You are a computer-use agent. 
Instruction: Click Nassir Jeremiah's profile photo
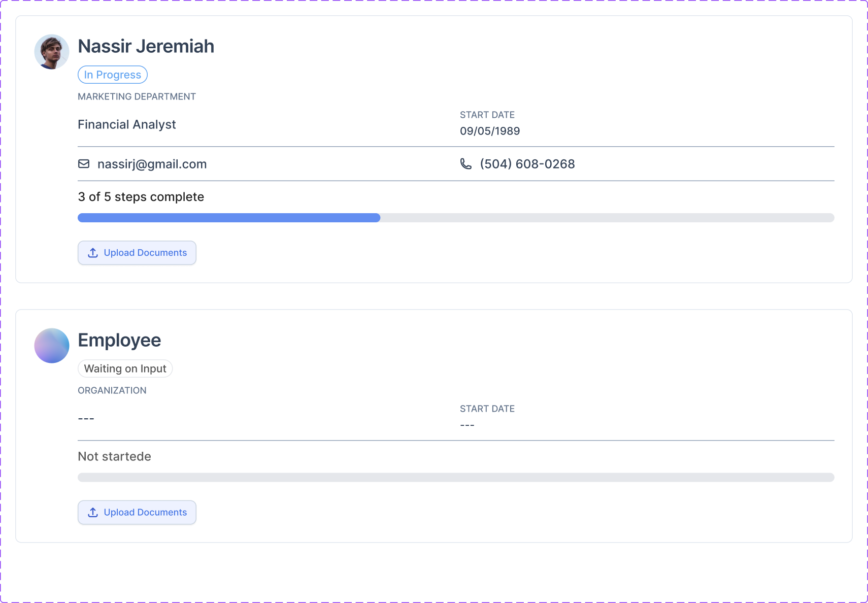click(52, 52)
